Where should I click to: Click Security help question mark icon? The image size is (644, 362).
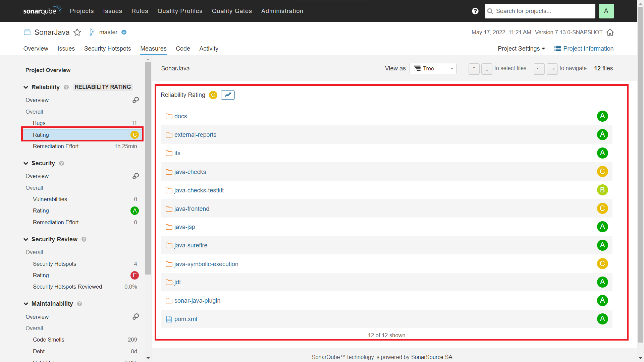coord(61,163)
